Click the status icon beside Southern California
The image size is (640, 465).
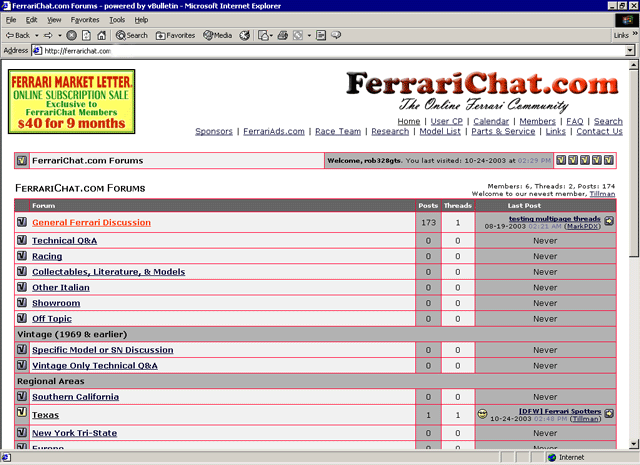point(22,396)
